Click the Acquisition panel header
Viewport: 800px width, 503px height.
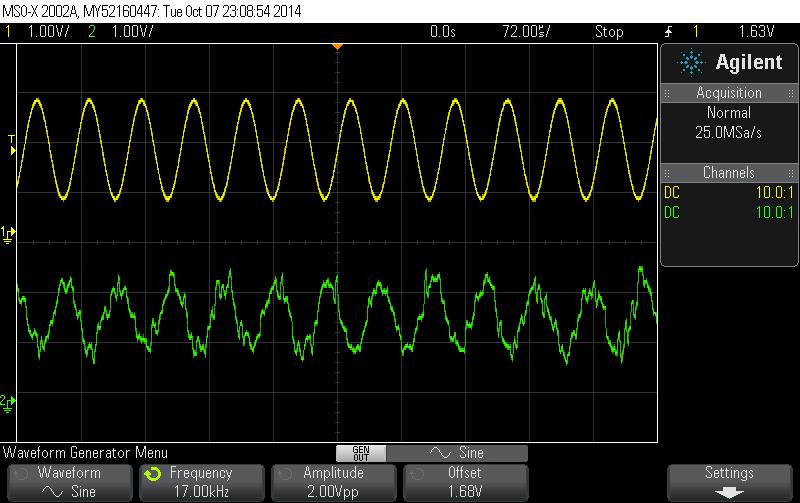(x=730, y=93)
